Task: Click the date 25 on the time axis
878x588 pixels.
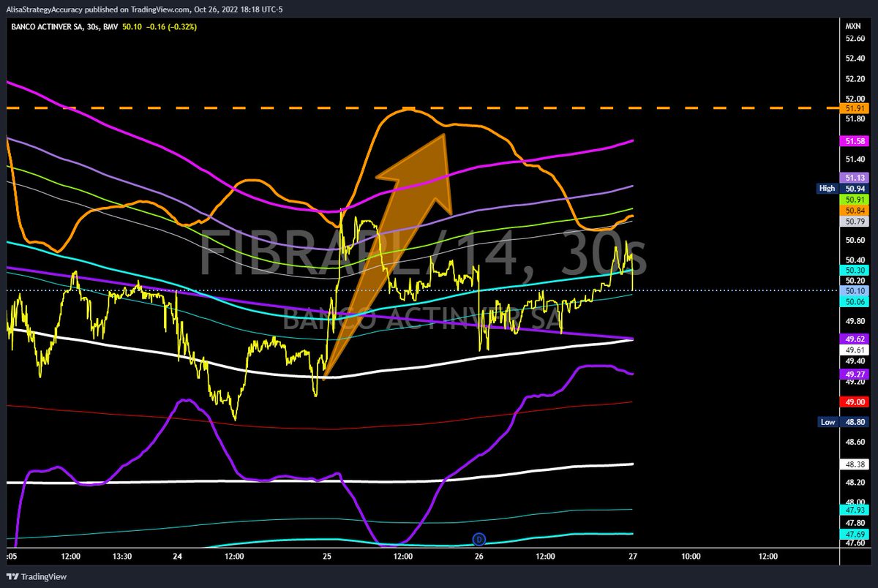Action: pos(327,557)
